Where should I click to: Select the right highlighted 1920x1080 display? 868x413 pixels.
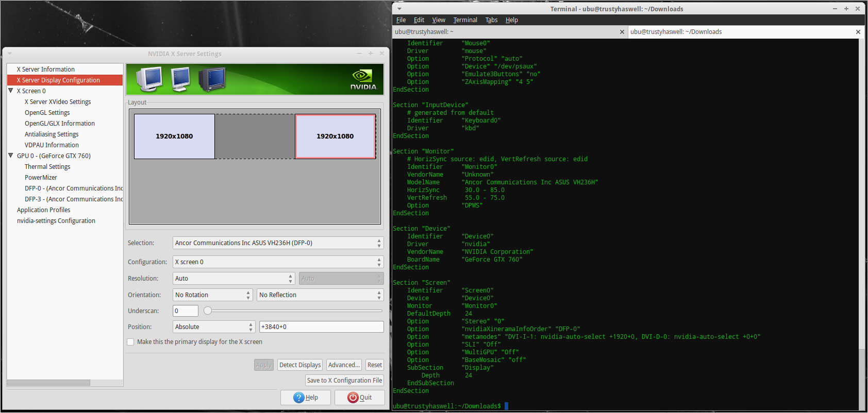[x=335, y=136]
